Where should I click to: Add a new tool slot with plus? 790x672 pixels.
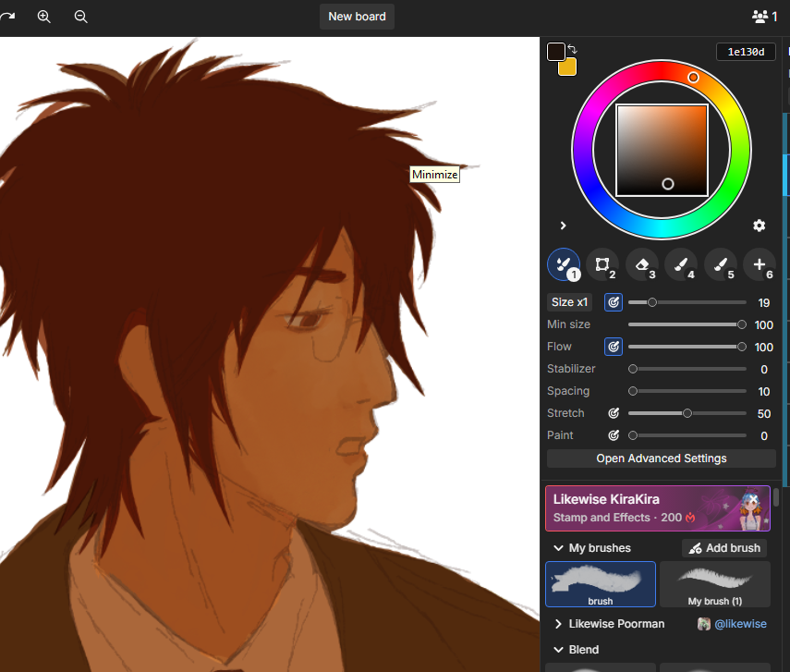pos(760,264)
